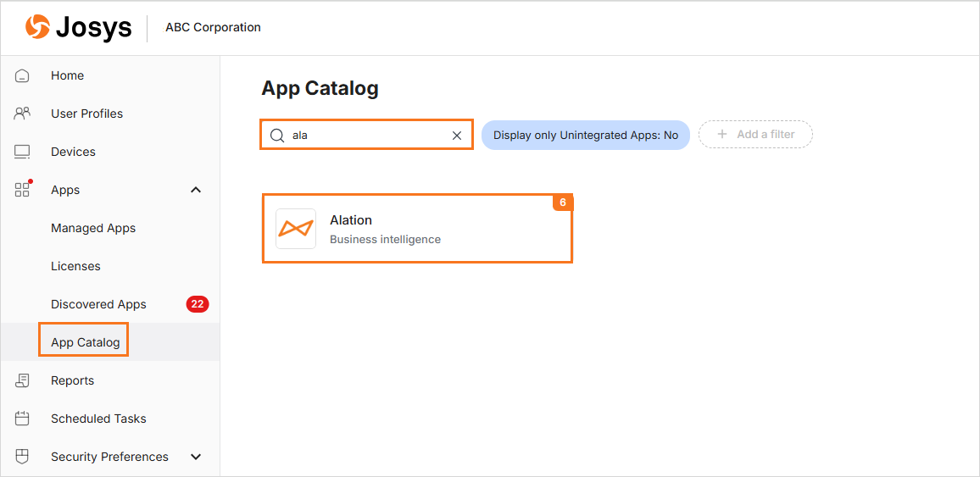Image resolution: width=980 pixels, height=477 pixels.
Task: Go to Managed Apps
Action: tap(93, 228)
